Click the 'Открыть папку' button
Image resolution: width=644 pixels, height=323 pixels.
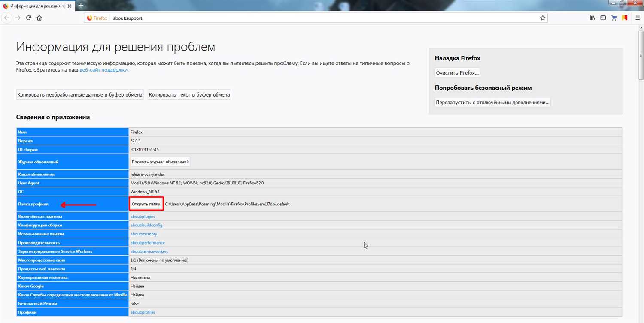pos(146,204)
